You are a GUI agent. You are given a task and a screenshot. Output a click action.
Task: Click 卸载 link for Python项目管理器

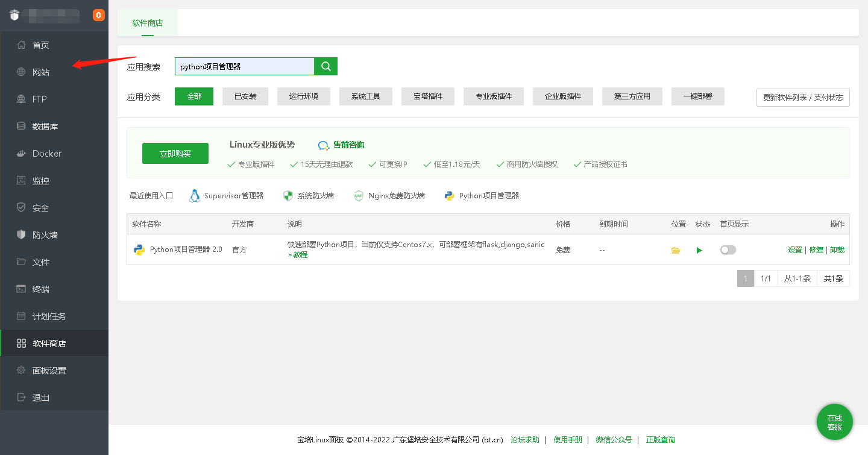(837, 250)
